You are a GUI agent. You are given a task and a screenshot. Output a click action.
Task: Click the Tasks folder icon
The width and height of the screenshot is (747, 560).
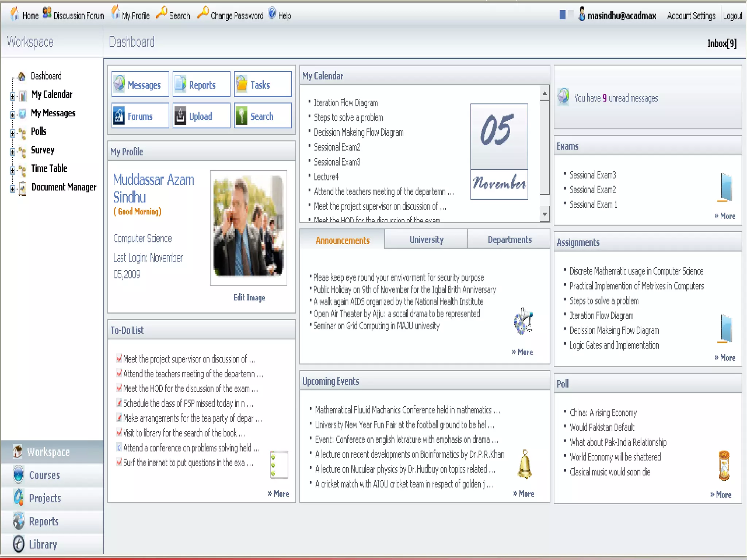click(241, 84)
